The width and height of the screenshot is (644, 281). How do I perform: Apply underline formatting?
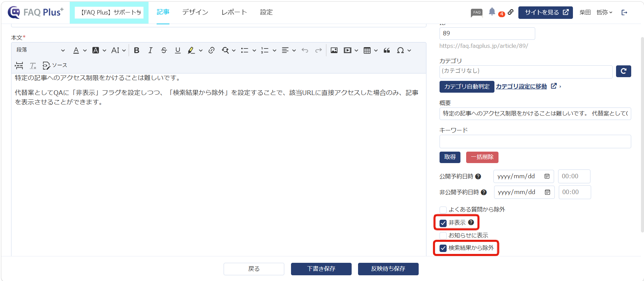coord(178,51)
